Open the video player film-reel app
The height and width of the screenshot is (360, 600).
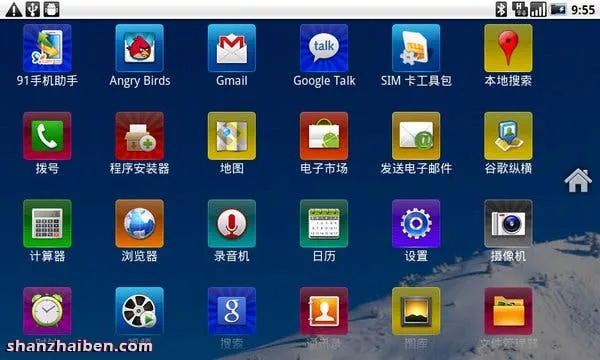point(140,311)
